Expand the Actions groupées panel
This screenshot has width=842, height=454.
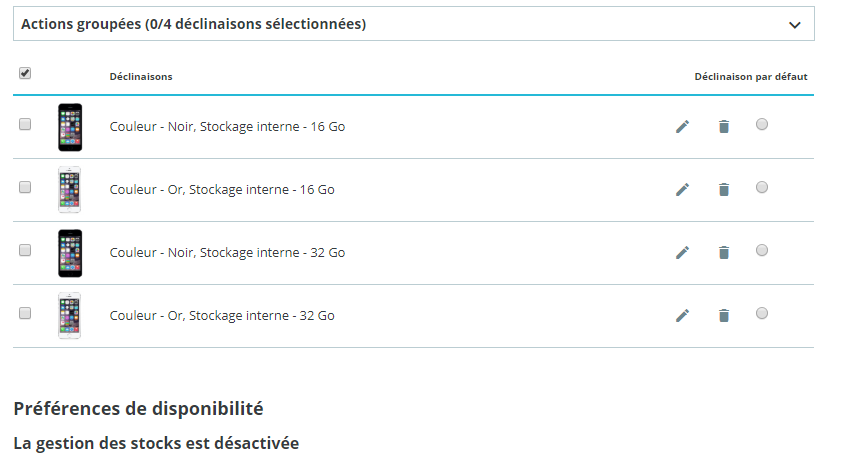coord(413,24)
